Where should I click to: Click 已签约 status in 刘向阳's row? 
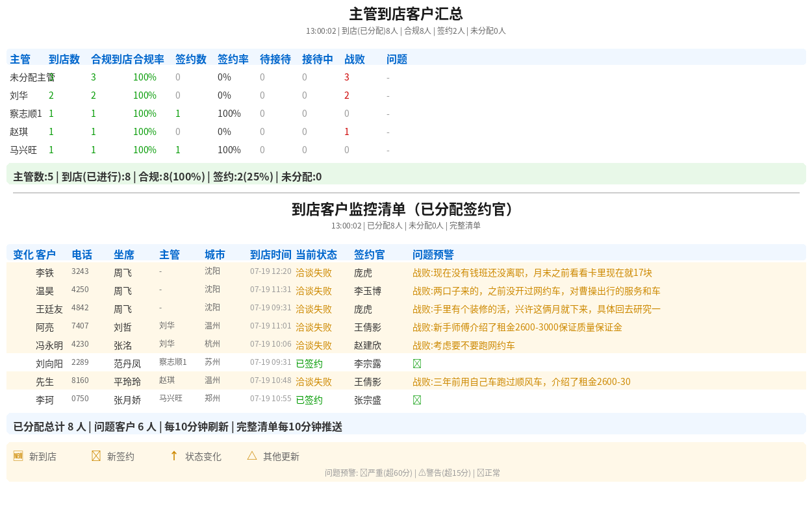click(x=309, y=364)
